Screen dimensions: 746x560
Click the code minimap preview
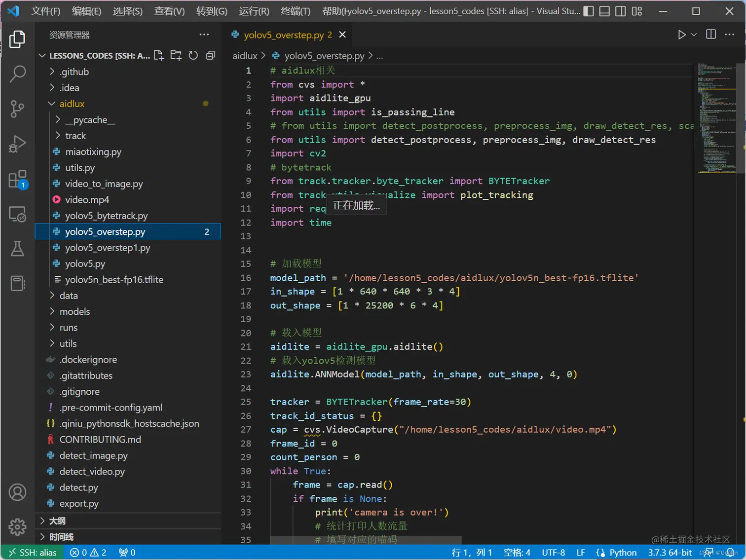tap(716, 118)
